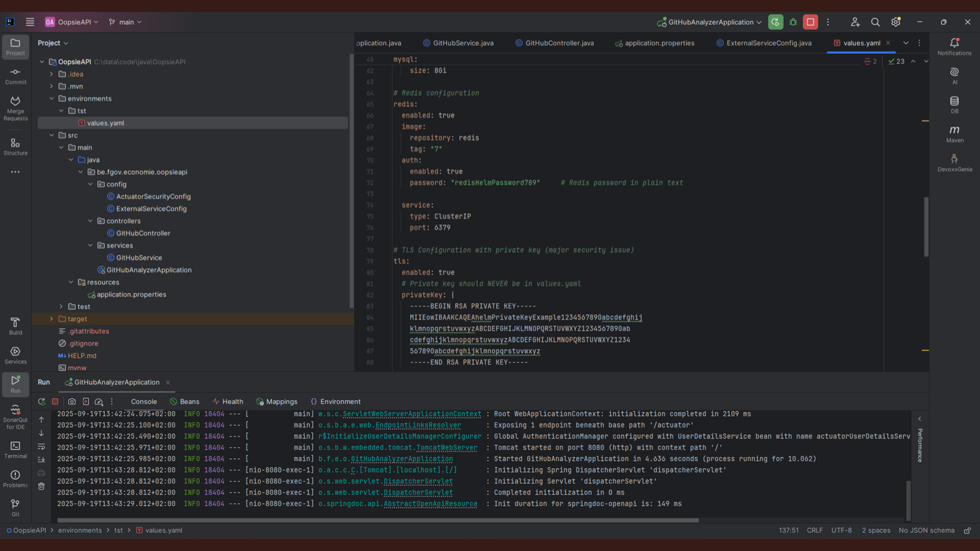Open GitHubAnalyzerApplication run configuration dropdown
This screenshot has width=980, height=551.
click(x=710, y=22)
